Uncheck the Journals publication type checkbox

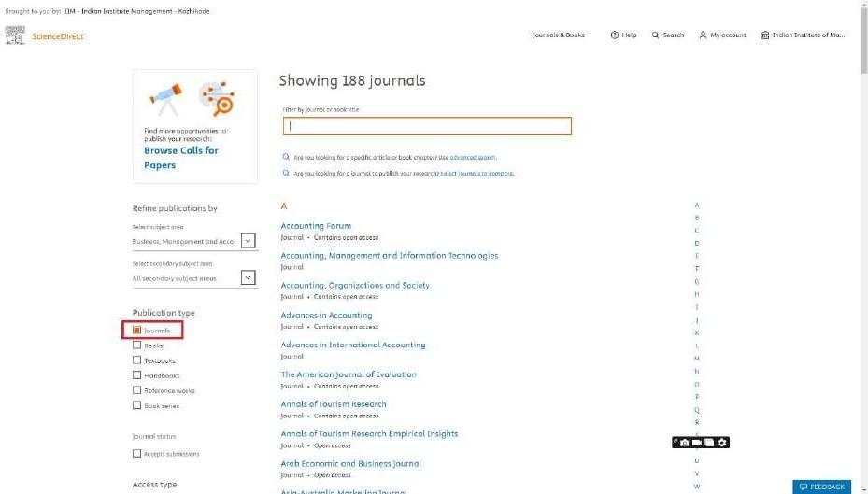tap(137, 330)
